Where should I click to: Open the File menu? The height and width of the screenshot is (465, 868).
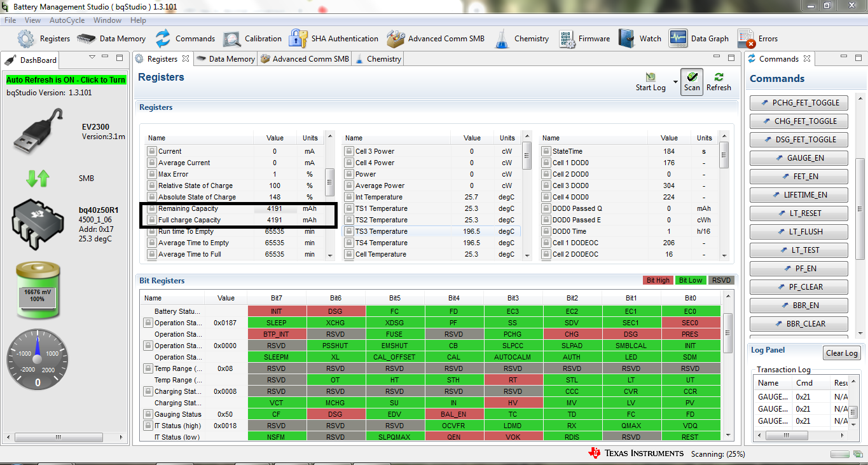[x=10, y=20]
